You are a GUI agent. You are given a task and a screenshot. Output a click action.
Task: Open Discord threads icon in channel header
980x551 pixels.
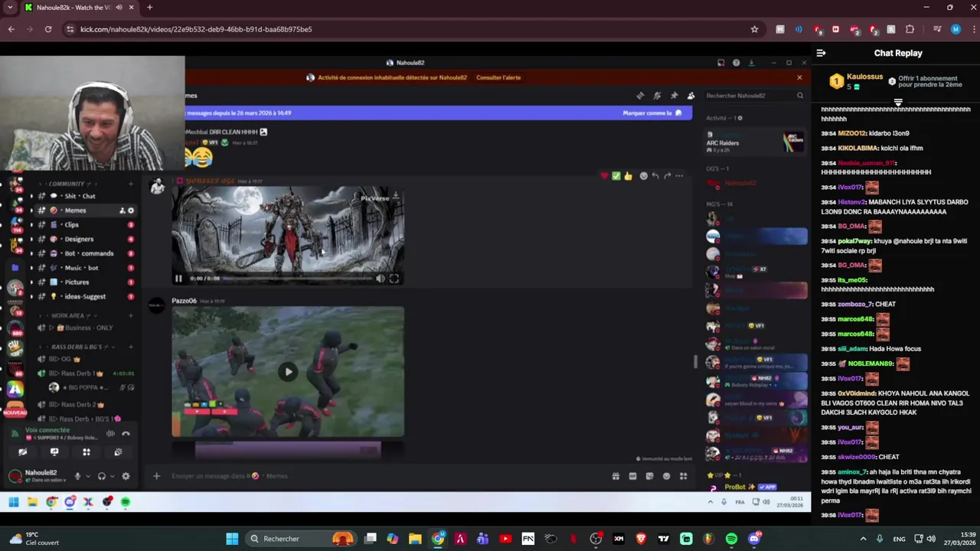click(640, 96)
